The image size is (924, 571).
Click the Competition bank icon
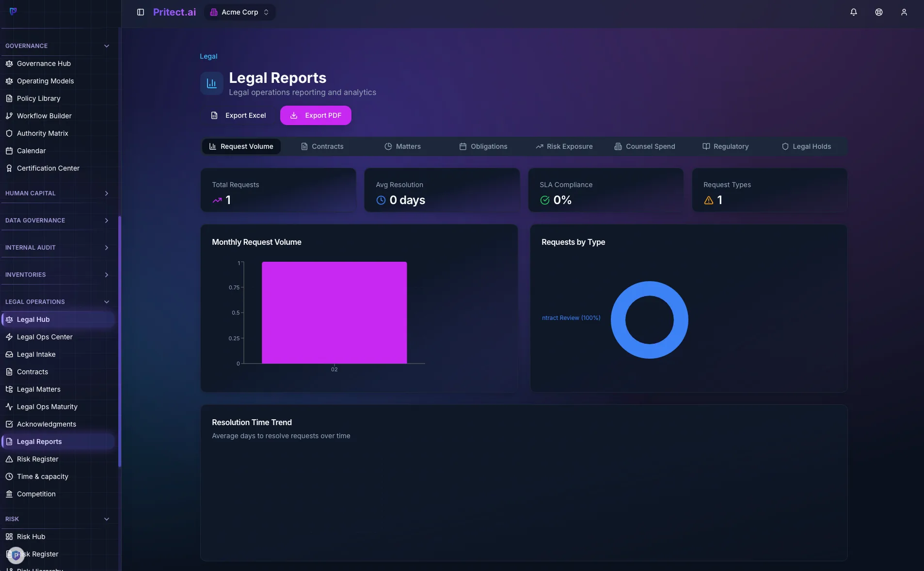[x=9, y=494]
